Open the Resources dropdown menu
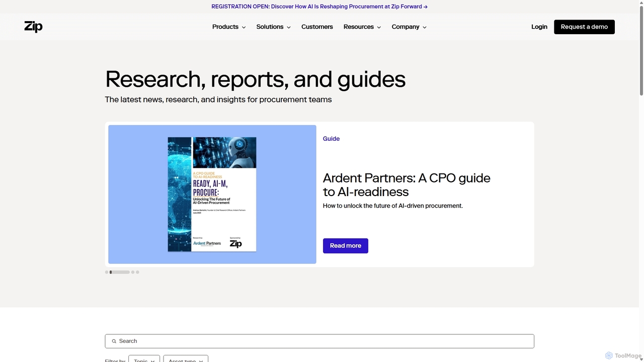The width and height of the screenshot is (644, 362). coord(362,27)
